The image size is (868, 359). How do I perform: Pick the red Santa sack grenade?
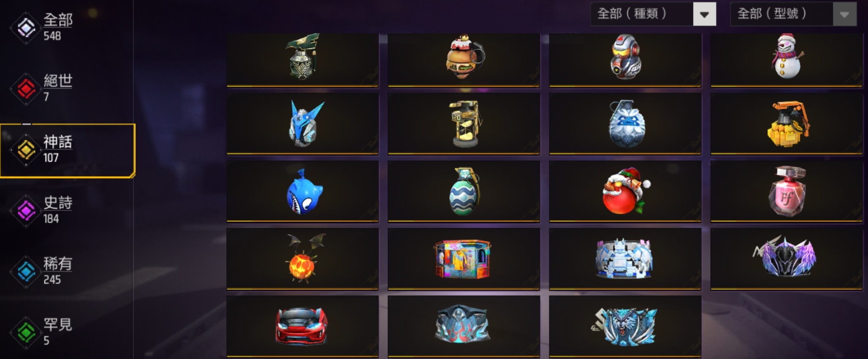625,191
